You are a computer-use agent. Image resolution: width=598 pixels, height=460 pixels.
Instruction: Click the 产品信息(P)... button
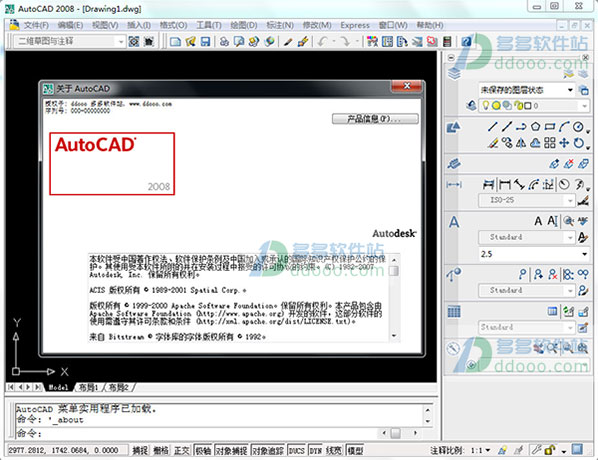[x=375, y=119]
